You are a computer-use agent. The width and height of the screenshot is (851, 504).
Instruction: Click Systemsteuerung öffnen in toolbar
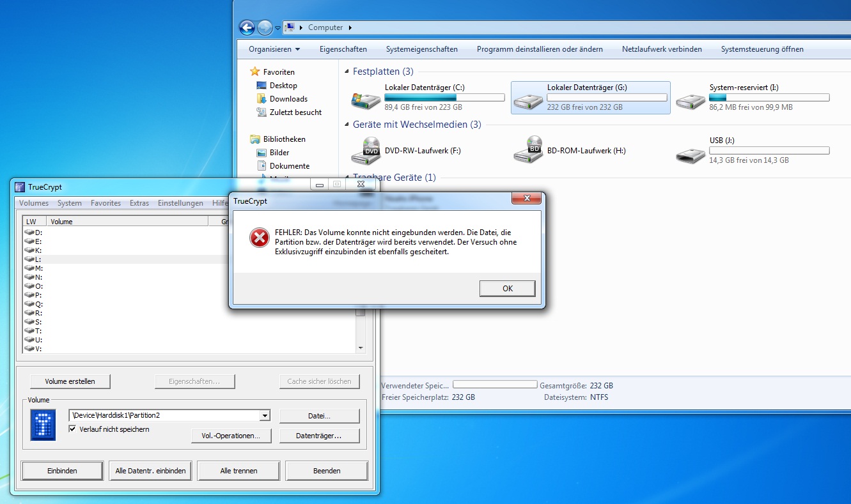click(x=762, y=49)
